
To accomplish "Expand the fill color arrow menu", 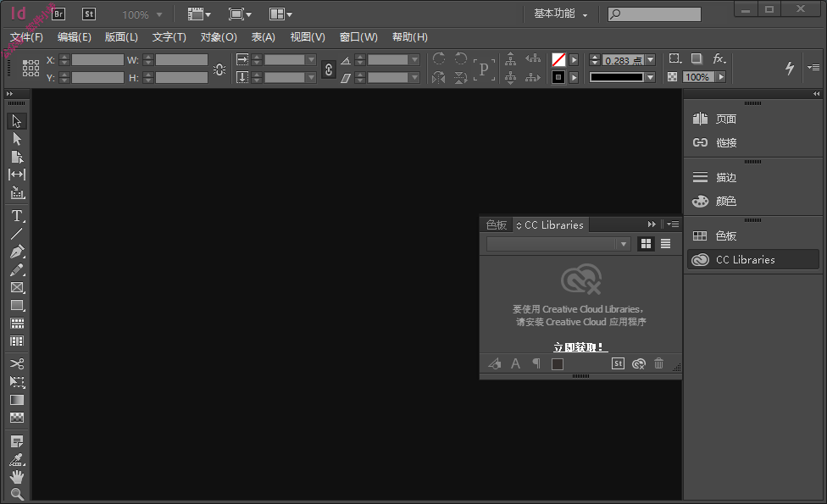I will coord(574,60).
